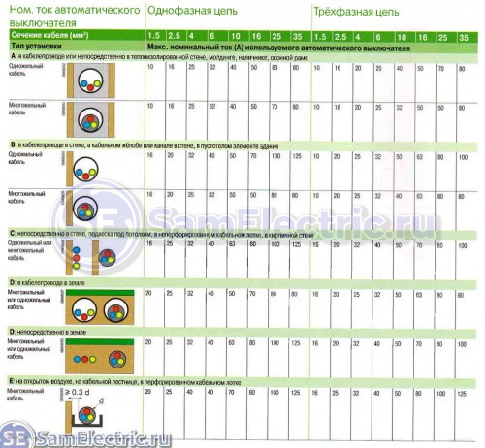The width and height of the screenshot is (485, 448).
Task: Click the section A installation type heading
Action: click(x=159, y=57)
